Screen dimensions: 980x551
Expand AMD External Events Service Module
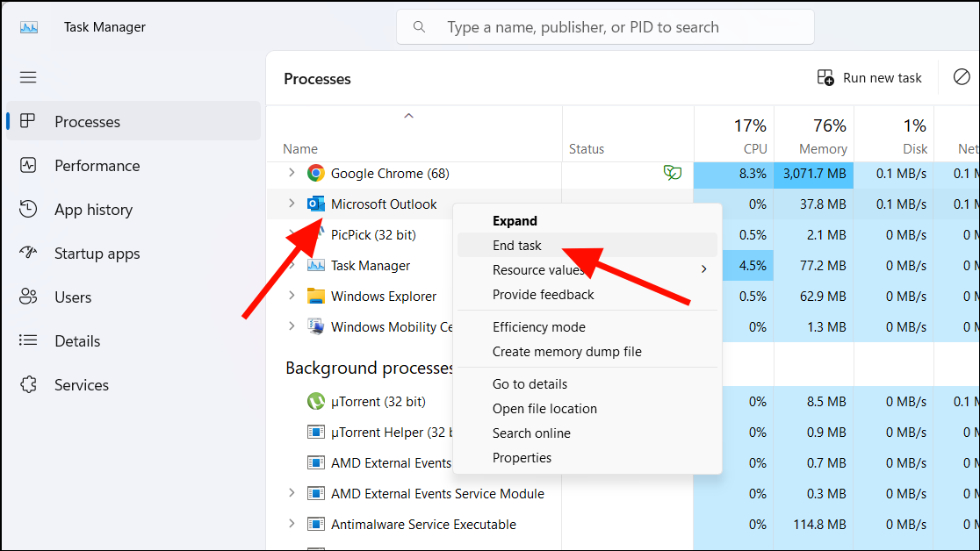[x=292, y=492]
